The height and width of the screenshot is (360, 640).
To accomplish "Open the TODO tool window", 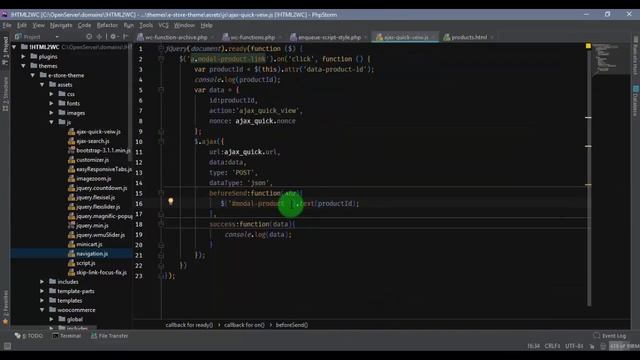I will 29,336.
